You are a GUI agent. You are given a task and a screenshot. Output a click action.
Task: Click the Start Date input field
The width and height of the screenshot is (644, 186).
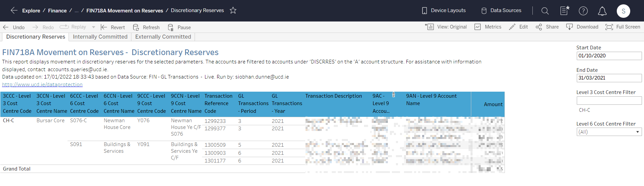click(609, 56)
